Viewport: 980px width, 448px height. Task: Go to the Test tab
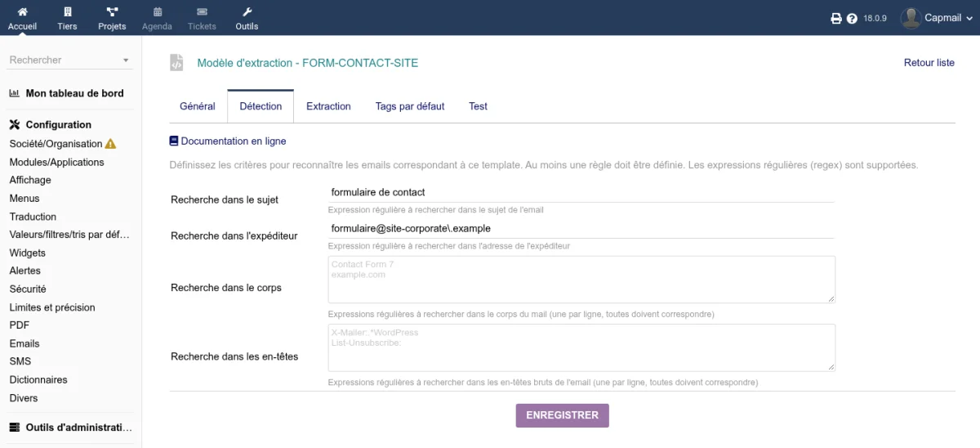point(478,106)
